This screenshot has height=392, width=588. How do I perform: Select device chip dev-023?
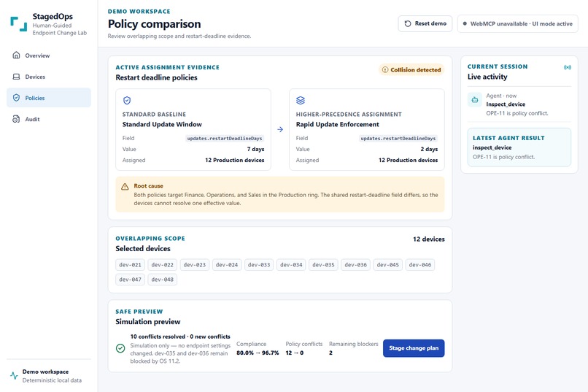(x=195, y=265)
